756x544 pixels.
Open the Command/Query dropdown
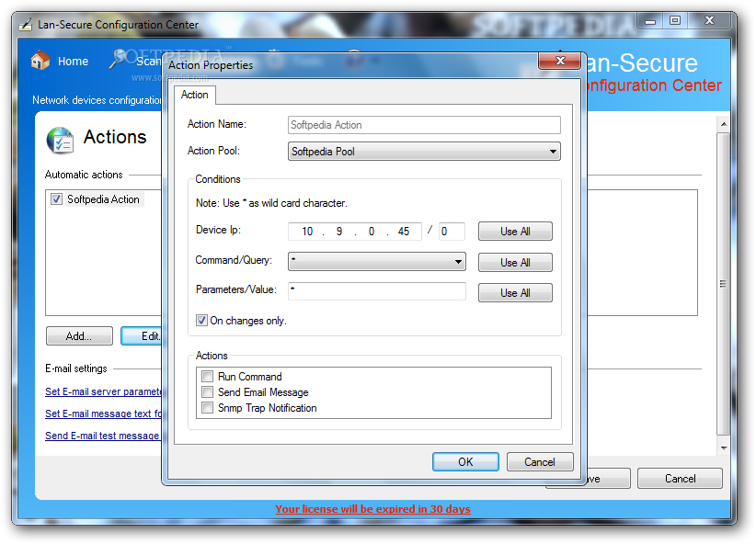[376, 262]
